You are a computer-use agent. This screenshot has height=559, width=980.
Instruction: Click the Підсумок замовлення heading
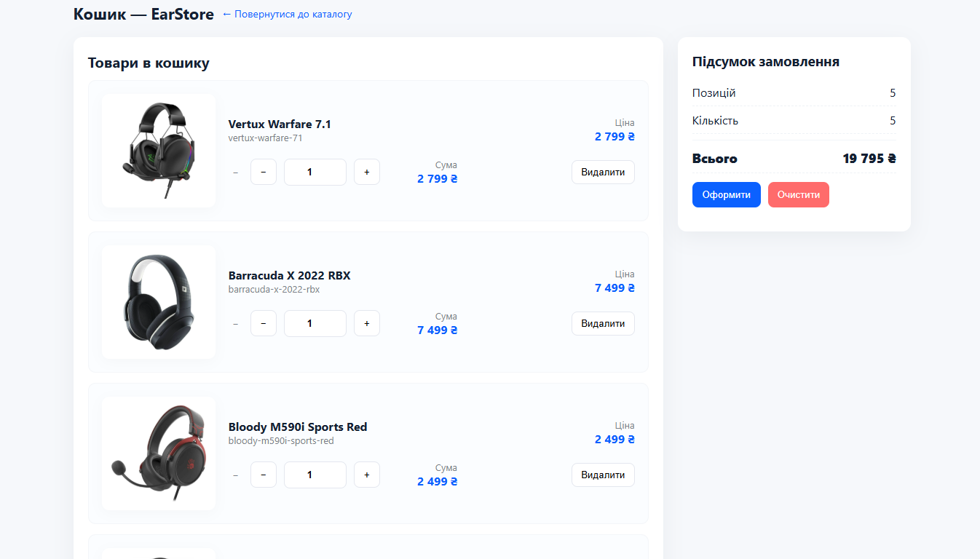tap(766, 61)
